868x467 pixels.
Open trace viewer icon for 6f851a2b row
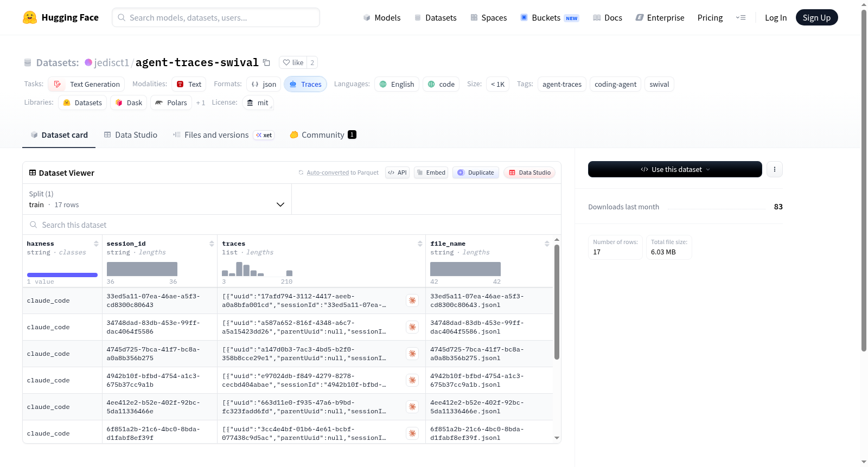(x=412, y=433)
